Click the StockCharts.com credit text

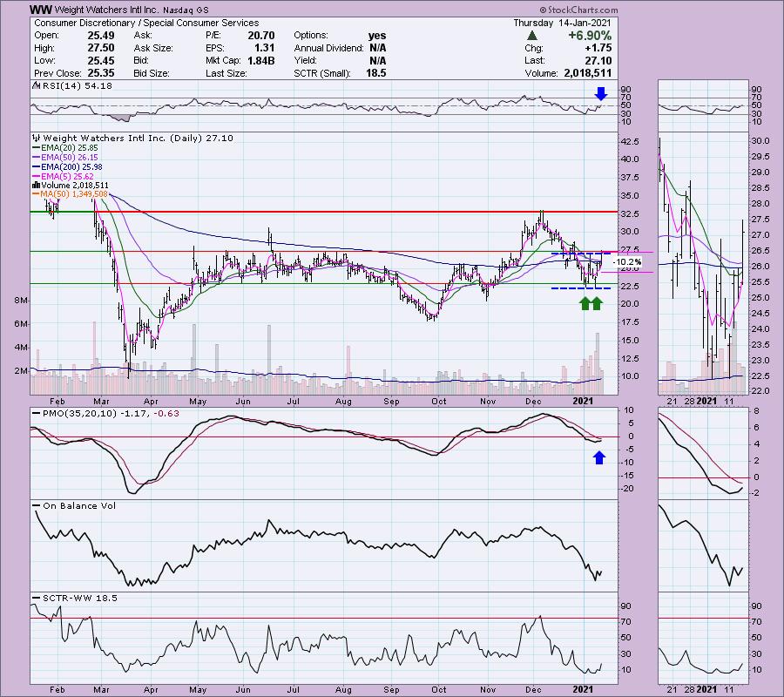578,10
